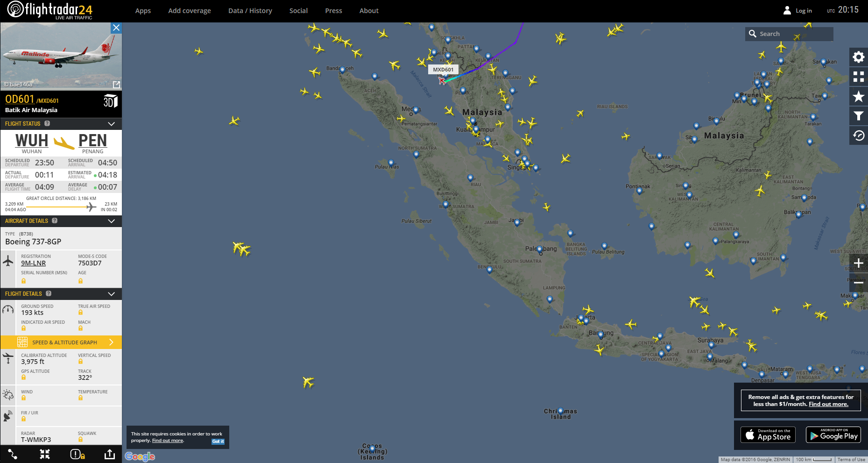This screenshot has width=868, height=463.
Task: Click the flight progress bar plane marker
Action: click(x=92, y=207)
